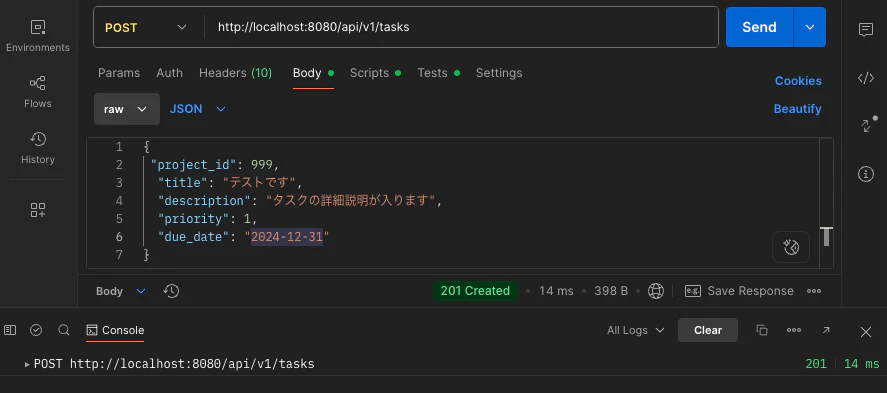This screenshot has width=887, height=393.
Task: Switch to the Tests tab
Action: tap(438, 73)
